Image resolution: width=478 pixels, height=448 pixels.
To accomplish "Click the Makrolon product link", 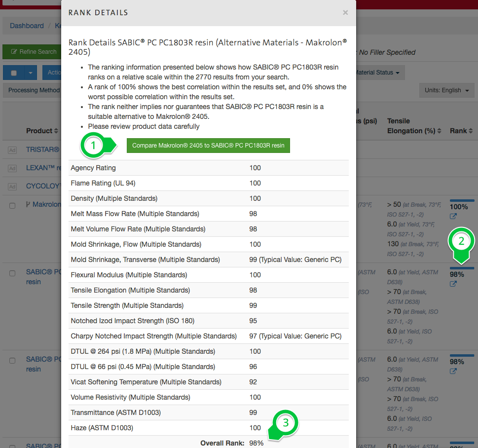I will 47,204.
